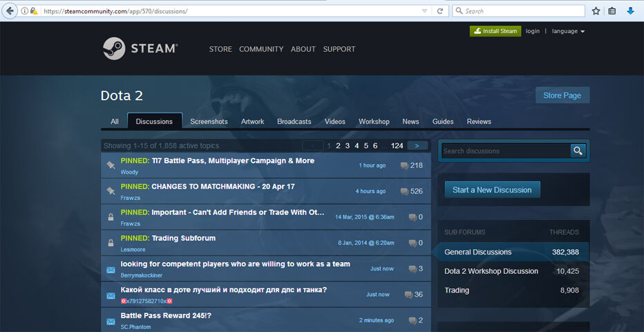Click envelope icon of Battle Pass Reward topic

click(111, 322)
